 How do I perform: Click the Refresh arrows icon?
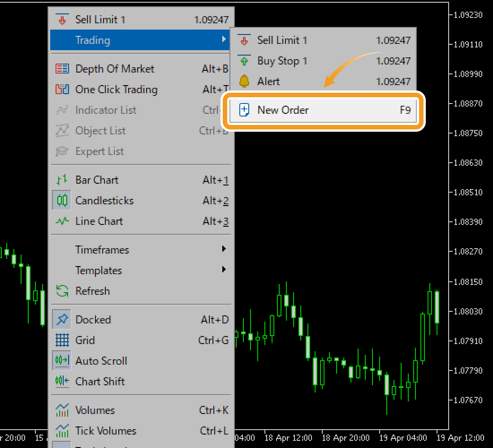click(x=62, y=291)
